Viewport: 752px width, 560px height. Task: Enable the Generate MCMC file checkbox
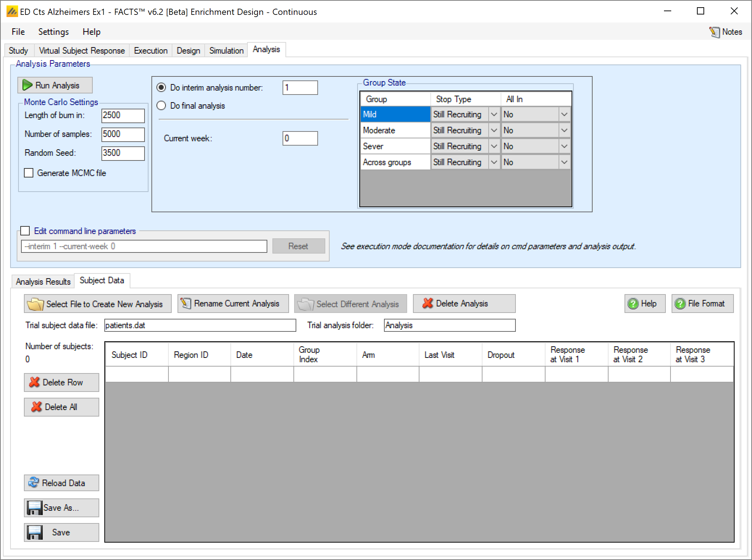29,173
